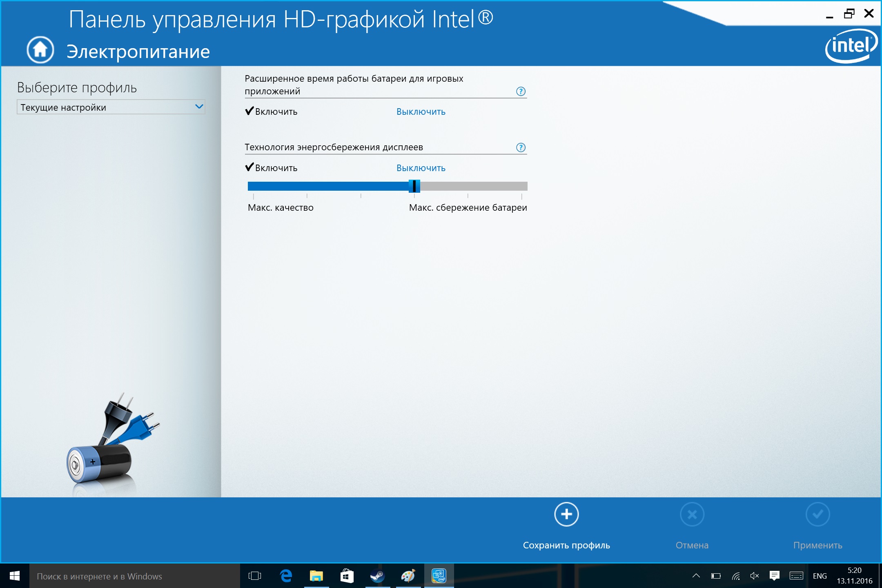The height and width of the screenshot is (588, 882).
Task: Open clock showing 5:20 13.11.2016
Action: pos(854,575)
